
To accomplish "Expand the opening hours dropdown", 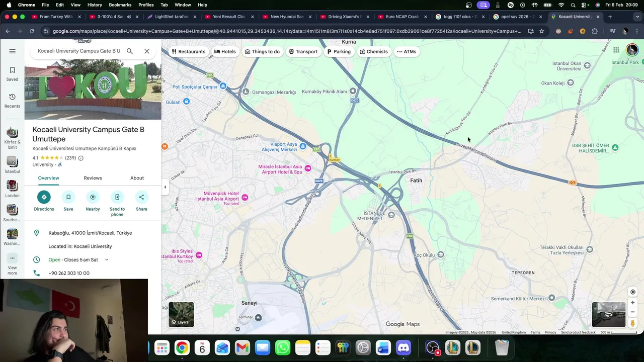I will tap(107, 260).
